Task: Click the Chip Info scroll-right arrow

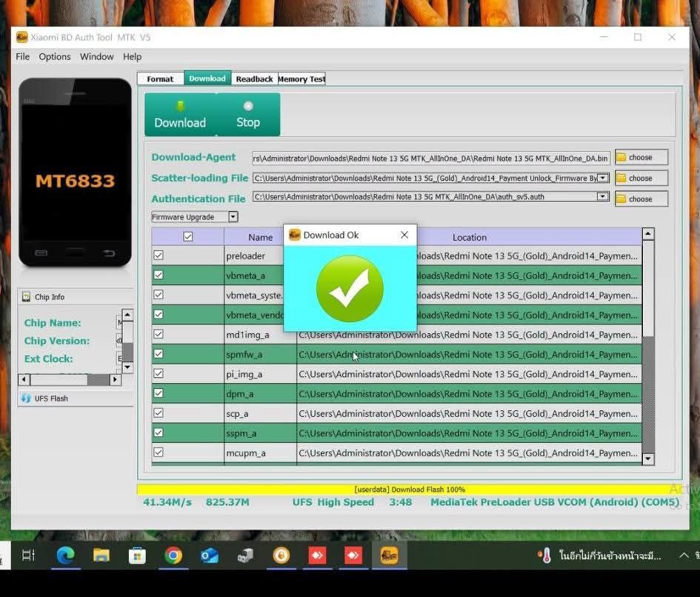Action: 115,379
